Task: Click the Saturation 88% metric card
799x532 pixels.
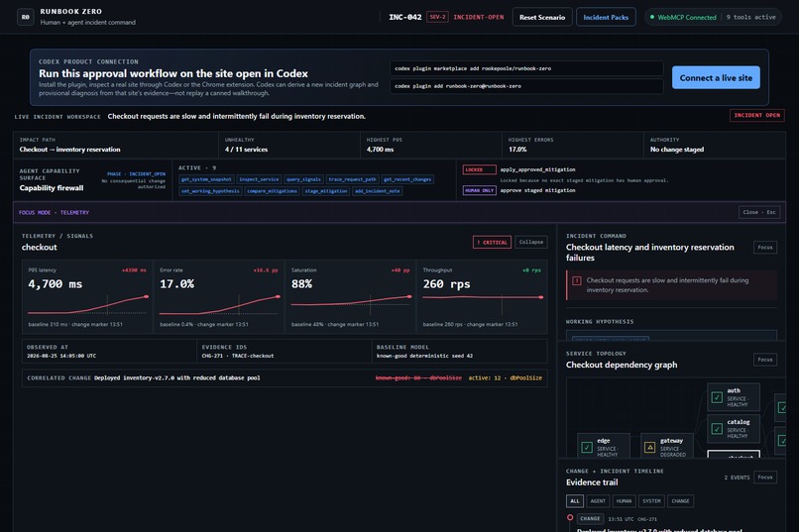Action: click(350, 297)
